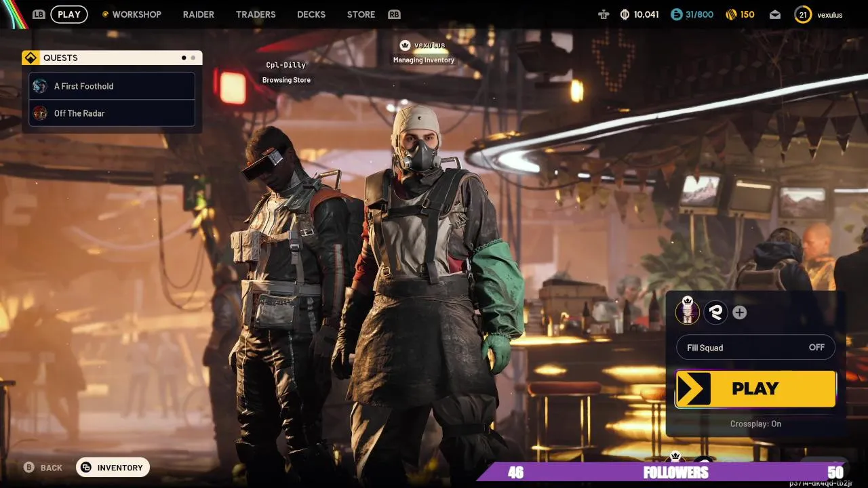Click the coin currency icon beside 10,041
The width and height of the screenshot is (868, 488).
coord(625,14)
